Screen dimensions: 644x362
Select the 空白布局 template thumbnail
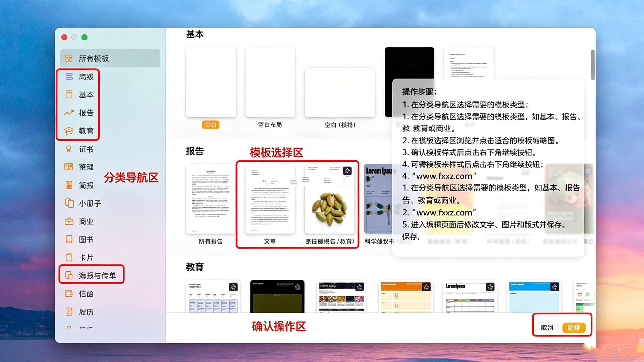[x=270, y=82]
